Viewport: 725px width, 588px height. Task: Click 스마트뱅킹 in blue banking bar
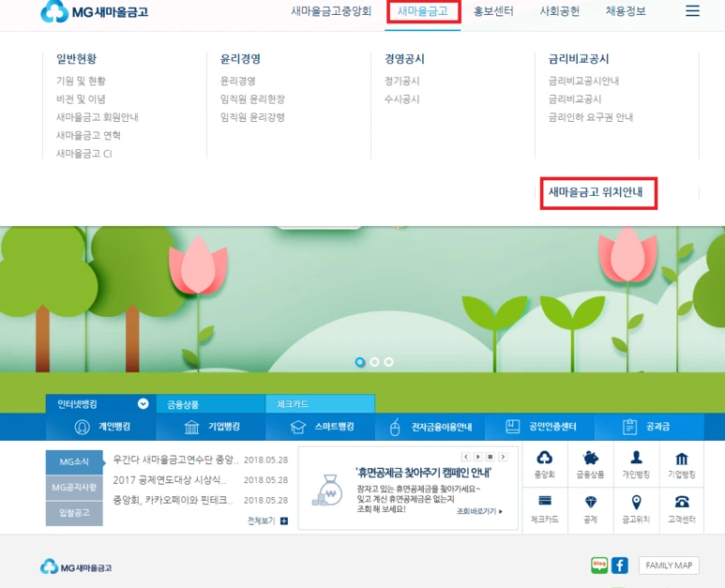point(321,427)
